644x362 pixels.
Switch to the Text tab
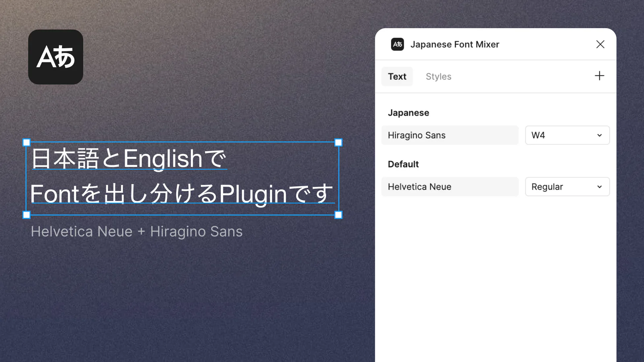(397, 76)
